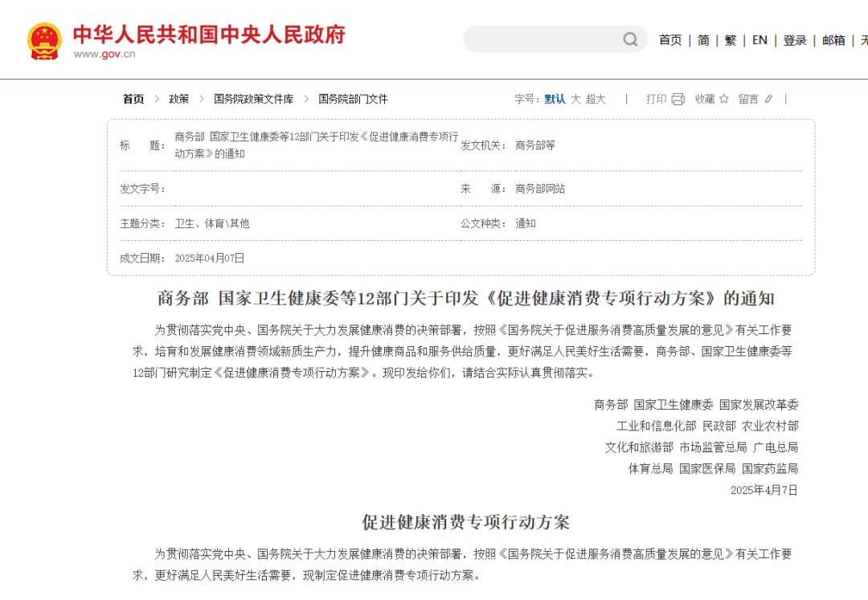The image size is (868, 600).
Task: Click the printer icon
Action: [x=678, y=99]
